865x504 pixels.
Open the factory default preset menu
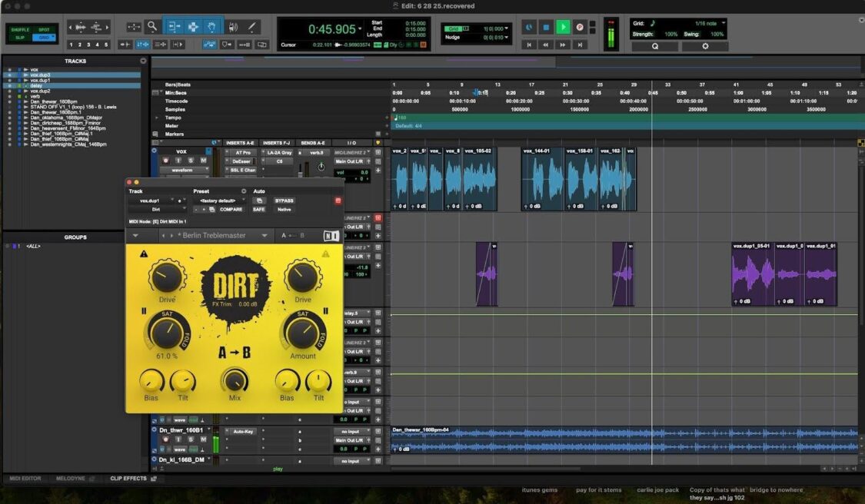coord(218,201)
